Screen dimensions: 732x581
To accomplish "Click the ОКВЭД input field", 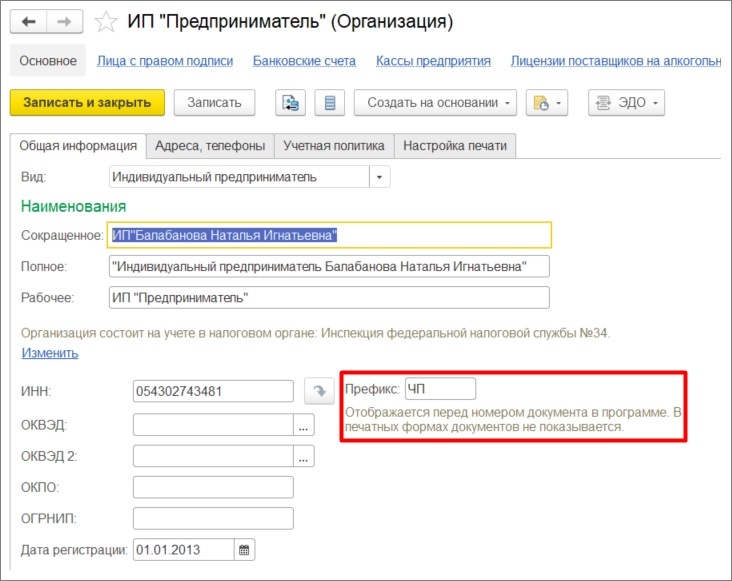I will (x=213, y=425).
